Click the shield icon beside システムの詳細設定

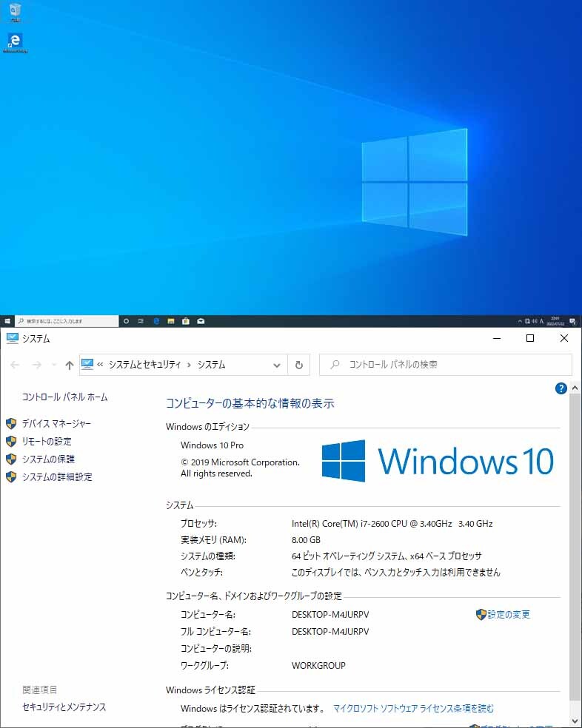pos(11,476)
